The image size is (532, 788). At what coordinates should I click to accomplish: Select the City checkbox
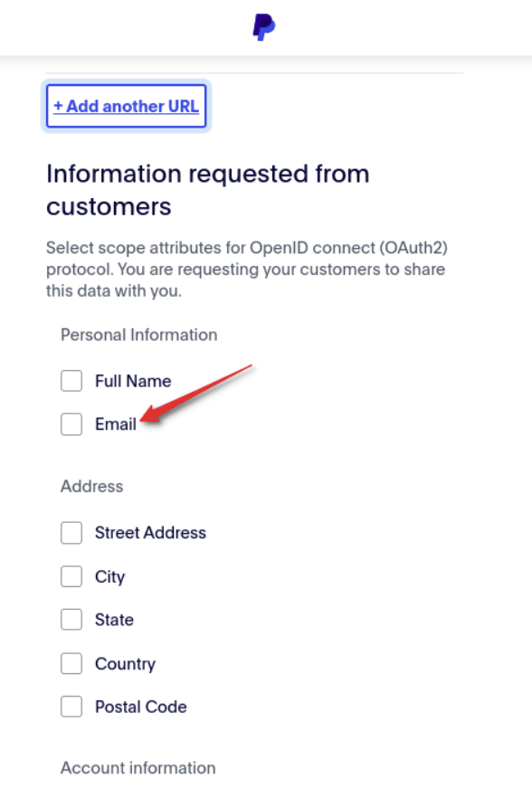click(x=71, y=576)
